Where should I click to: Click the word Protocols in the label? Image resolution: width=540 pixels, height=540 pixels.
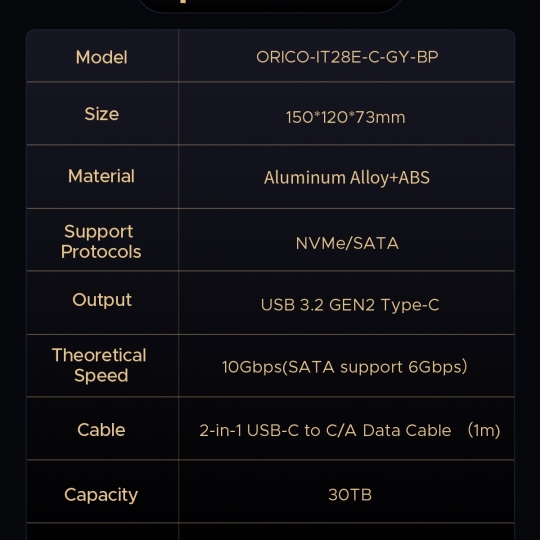click(x=101, y=252)
